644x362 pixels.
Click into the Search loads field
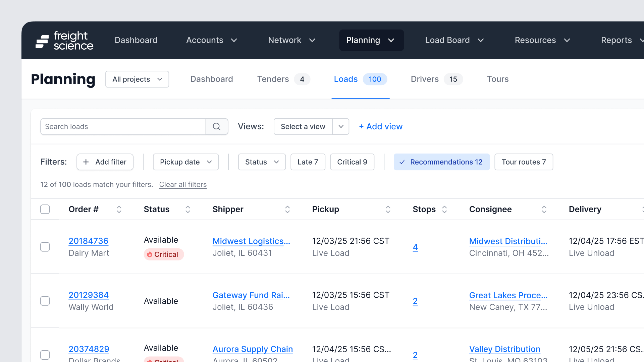tap(123, 127)
